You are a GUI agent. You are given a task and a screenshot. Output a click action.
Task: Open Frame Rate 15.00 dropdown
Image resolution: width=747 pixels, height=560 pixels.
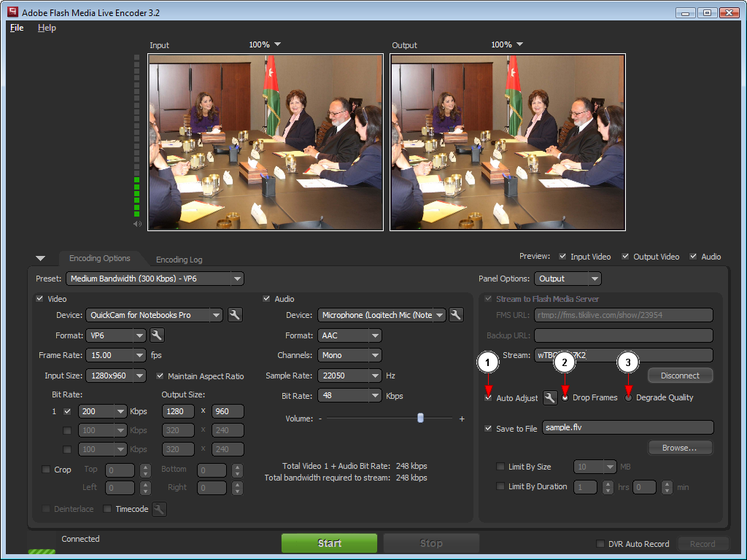pos(116,355)
